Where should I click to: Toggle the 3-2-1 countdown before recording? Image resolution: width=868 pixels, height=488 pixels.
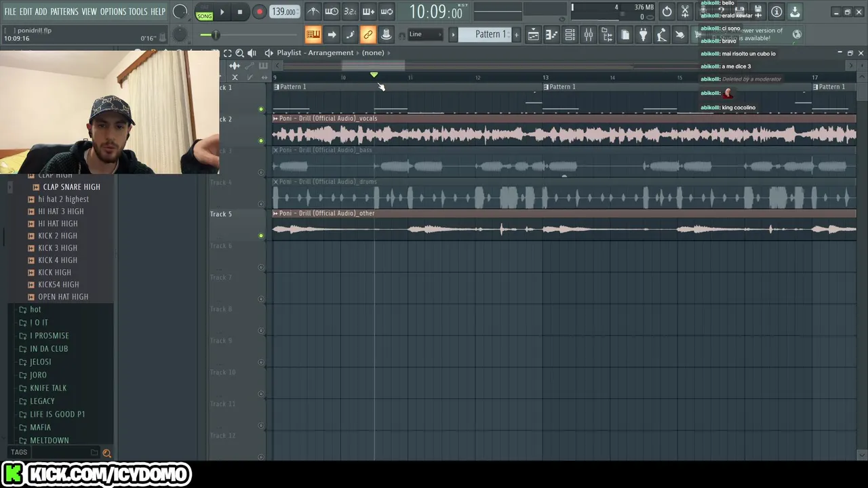tap(350, 12)
